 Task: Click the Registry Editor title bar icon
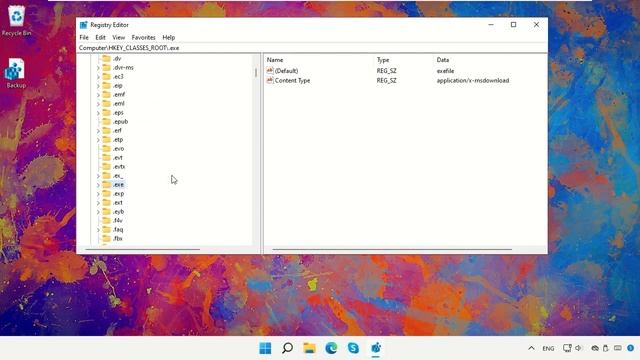click(x=84, y=25)
